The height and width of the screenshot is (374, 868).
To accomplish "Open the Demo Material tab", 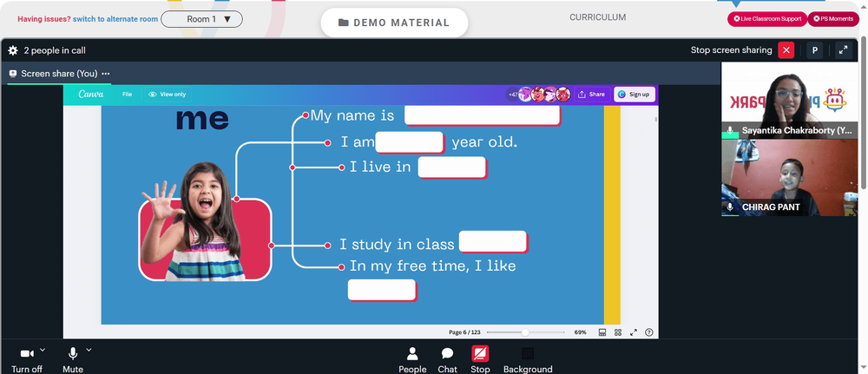I will click(394, 23).
